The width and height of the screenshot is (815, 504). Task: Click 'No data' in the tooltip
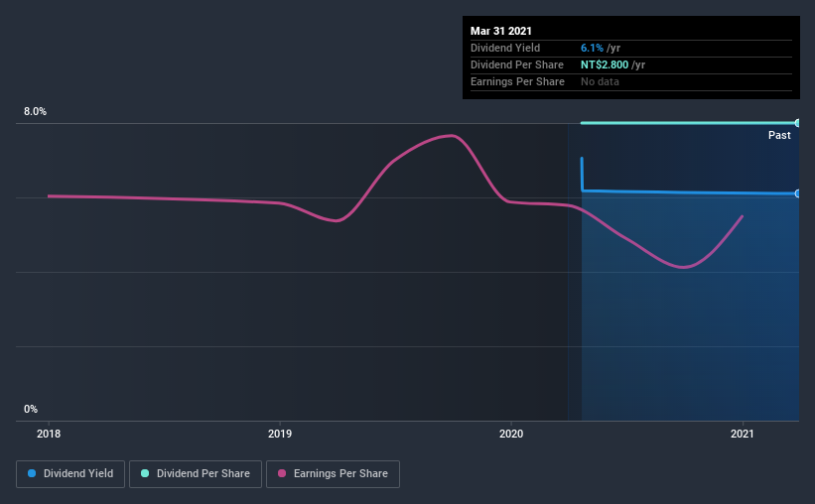coord(600,81)
